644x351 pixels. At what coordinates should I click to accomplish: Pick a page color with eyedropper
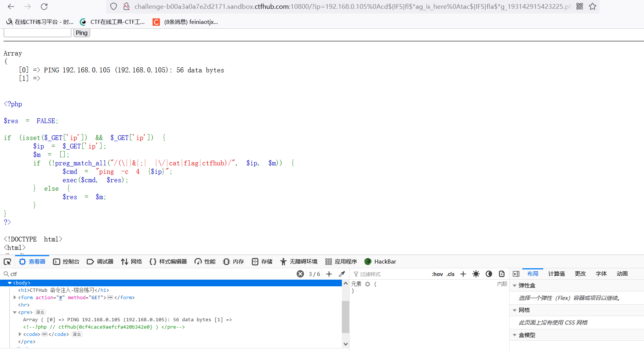[x=342, y=274]
